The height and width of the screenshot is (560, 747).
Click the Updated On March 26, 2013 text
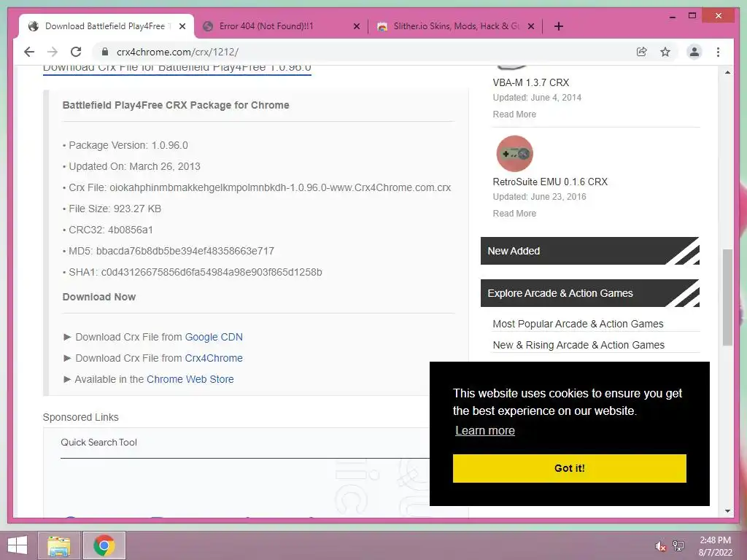coord(134,166)
